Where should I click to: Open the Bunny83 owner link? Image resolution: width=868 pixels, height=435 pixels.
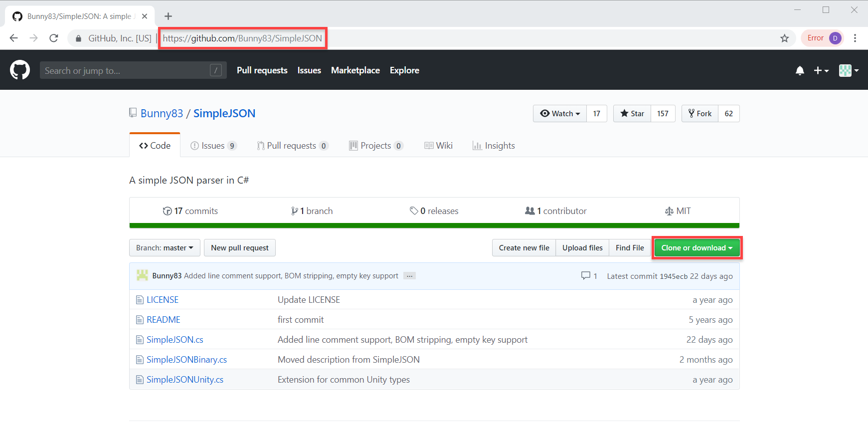coord(162,113)
